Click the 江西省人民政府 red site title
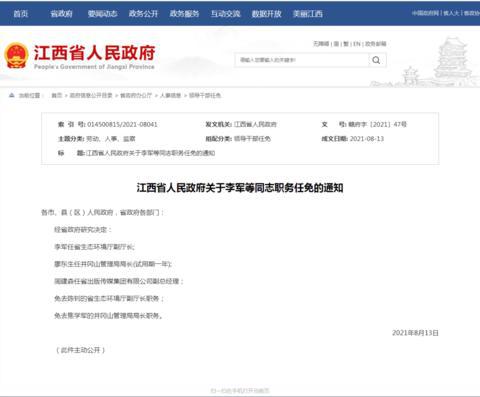 tap(95, 53)
